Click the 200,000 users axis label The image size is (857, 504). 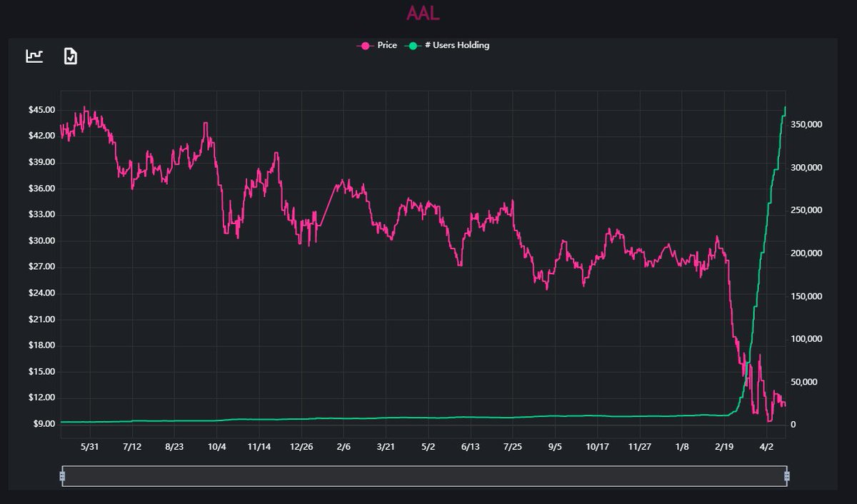(808, 253)
